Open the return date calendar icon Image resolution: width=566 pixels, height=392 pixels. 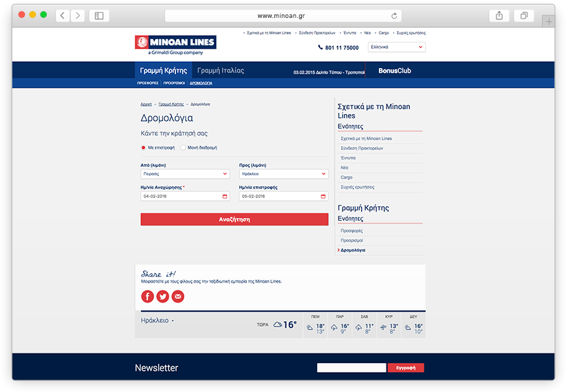pyautogui.click(x=323, y=196)
